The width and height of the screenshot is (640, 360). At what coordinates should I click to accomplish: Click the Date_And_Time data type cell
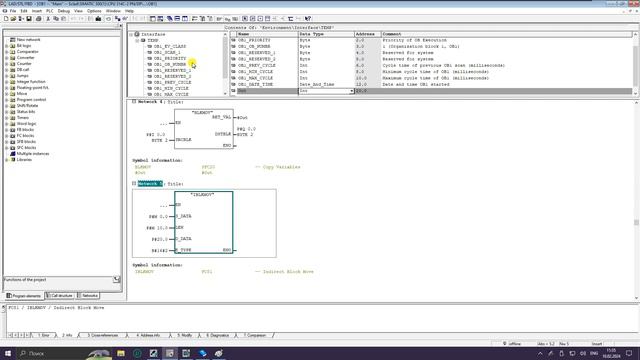[326, 84]
